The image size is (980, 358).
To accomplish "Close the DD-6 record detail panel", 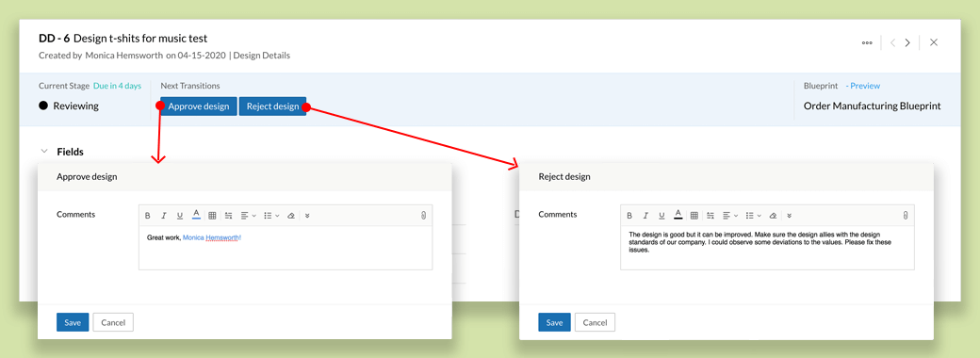I will (x=934, y=42).
